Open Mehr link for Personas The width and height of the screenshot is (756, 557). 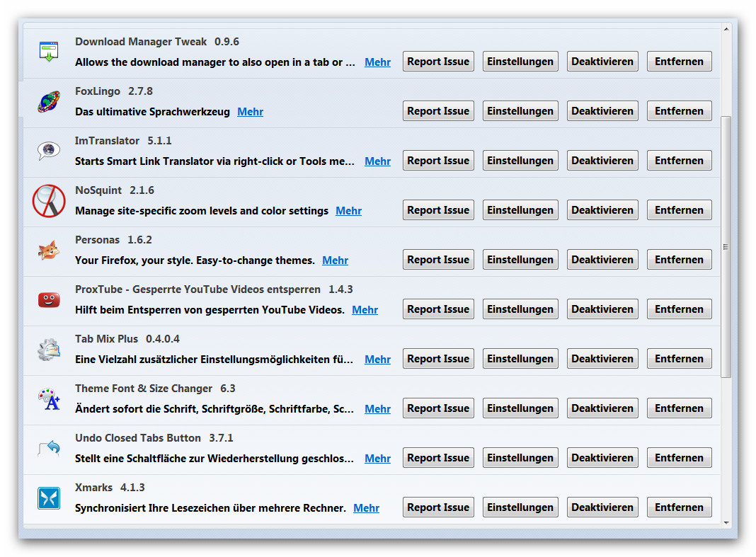coord(335,260)
